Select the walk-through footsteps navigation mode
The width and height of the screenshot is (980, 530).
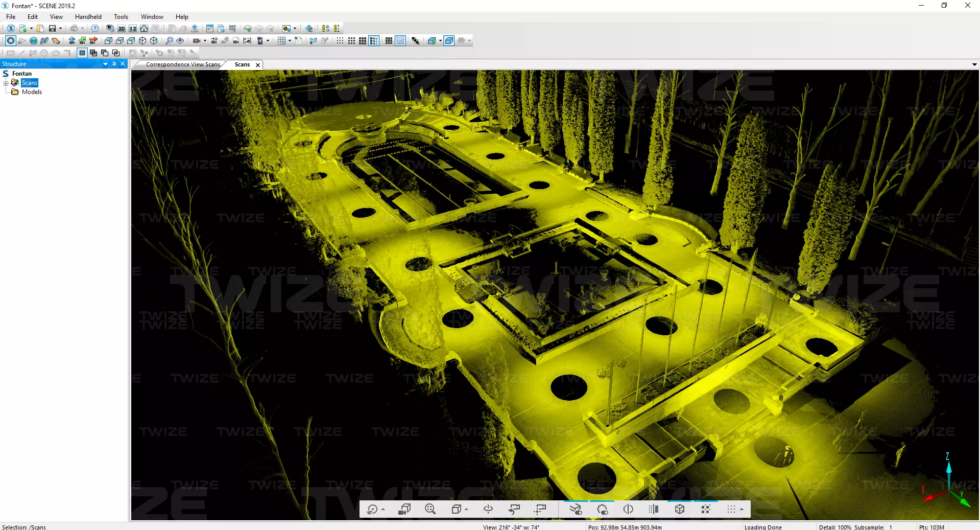point(44,41)
